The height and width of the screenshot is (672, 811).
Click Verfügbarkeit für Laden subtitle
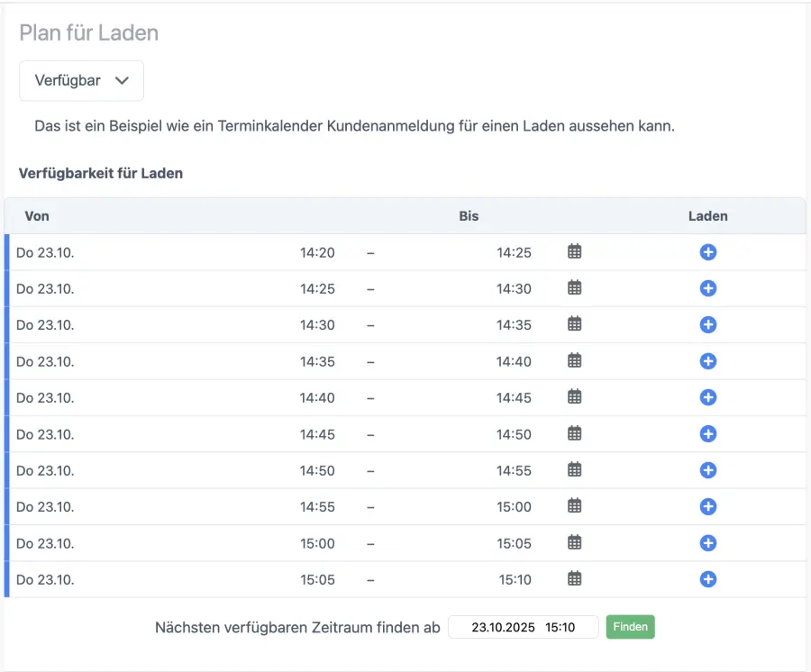tap(101, 173)
